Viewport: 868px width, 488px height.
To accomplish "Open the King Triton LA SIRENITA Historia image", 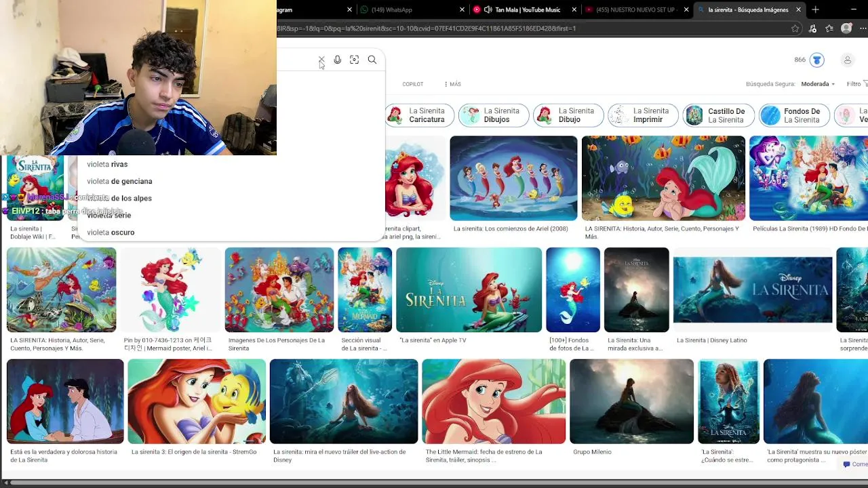I will 61,289.
